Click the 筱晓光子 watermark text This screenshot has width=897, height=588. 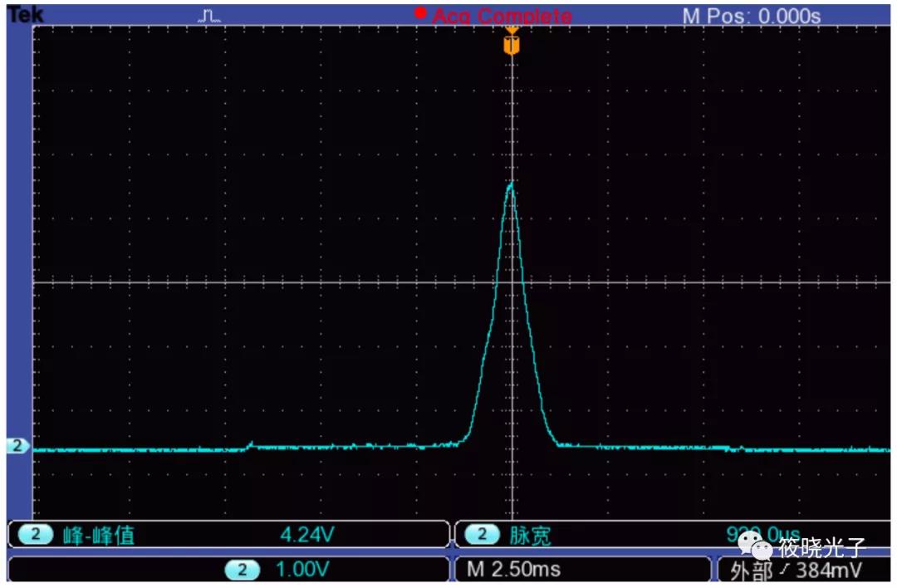point(821,548)
